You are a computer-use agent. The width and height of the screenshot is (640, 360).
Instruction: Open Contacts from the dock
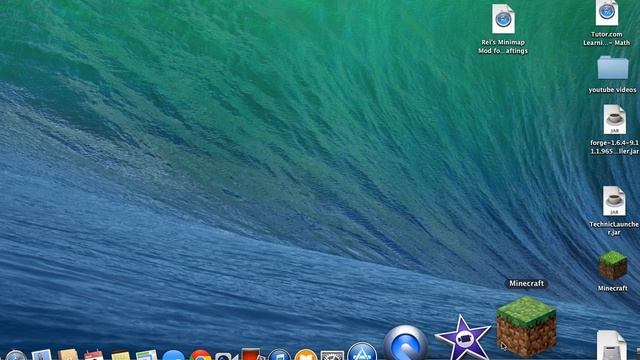coord(68,354)
